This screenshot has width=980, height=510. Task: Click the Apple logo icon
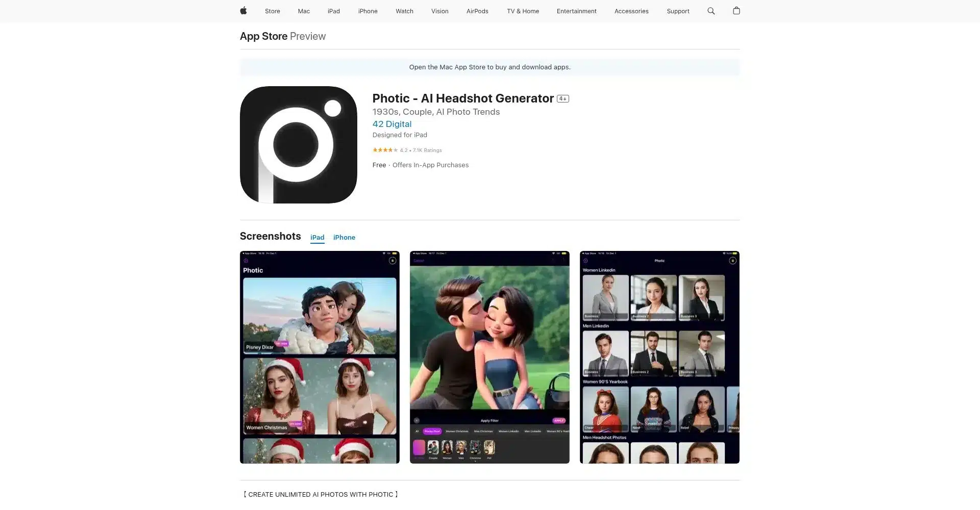click(x=243, y=11)
